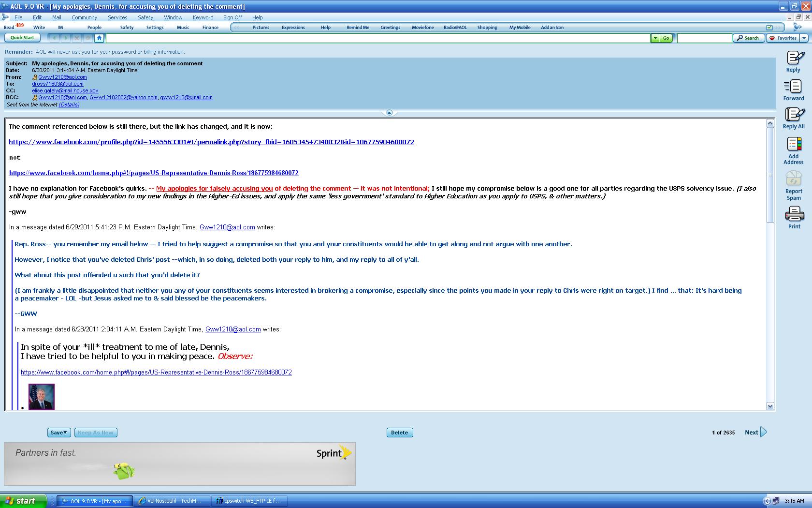
Task: Open Radio@AOL in the toolbar
Action: coord(455,28)
